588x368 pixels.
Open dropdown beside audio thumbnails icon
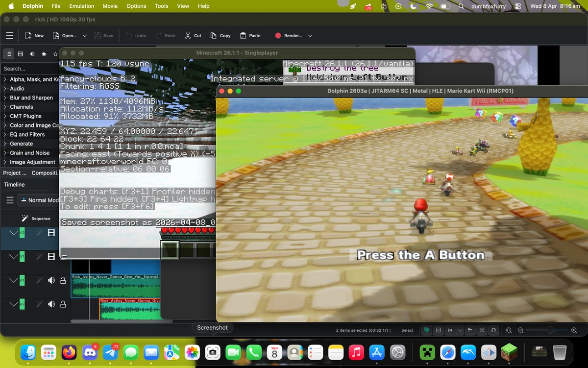(x=460, y=330)
